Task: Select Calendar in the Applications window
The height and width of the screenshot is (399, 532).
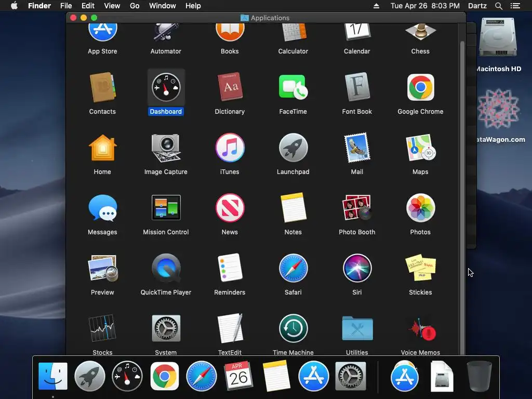Action: coord(357,32)
